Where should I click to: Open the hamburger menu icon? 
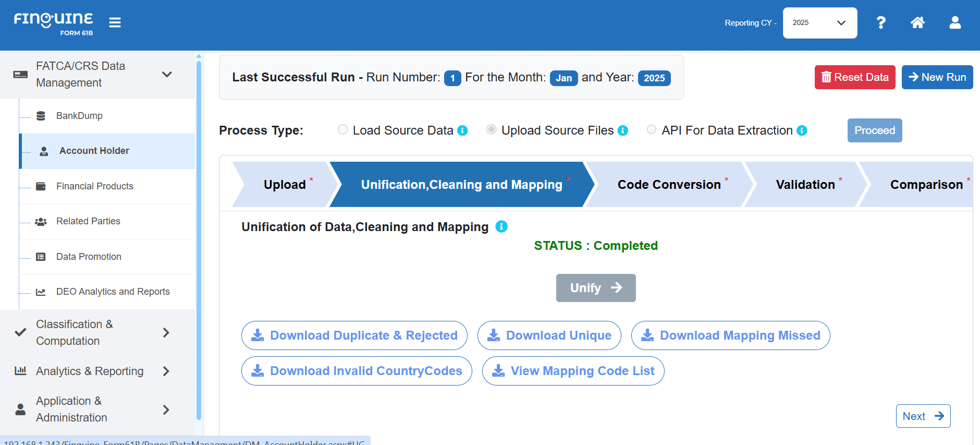pyautogui.click(x=115, y=22)
